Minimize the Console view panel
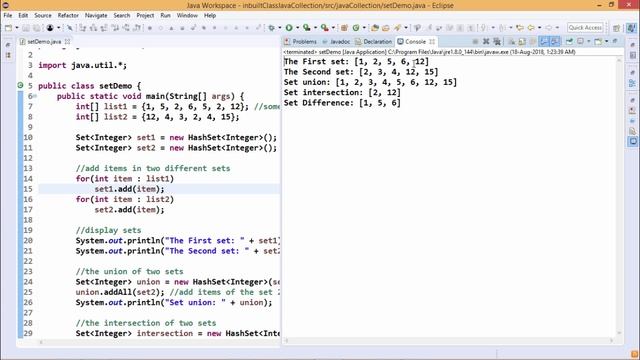640x360 pixels. (x=615, y=41)
